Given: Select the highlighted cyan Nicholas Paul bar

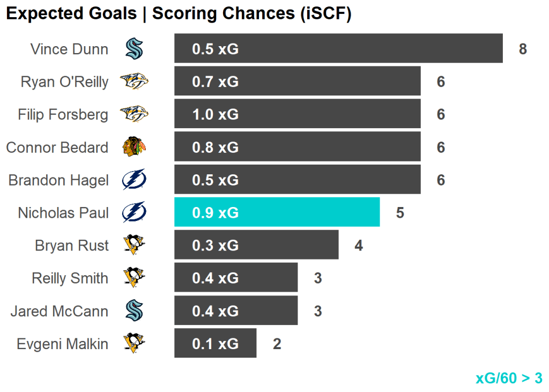Looking at the screenshot, I should (277, 212).
